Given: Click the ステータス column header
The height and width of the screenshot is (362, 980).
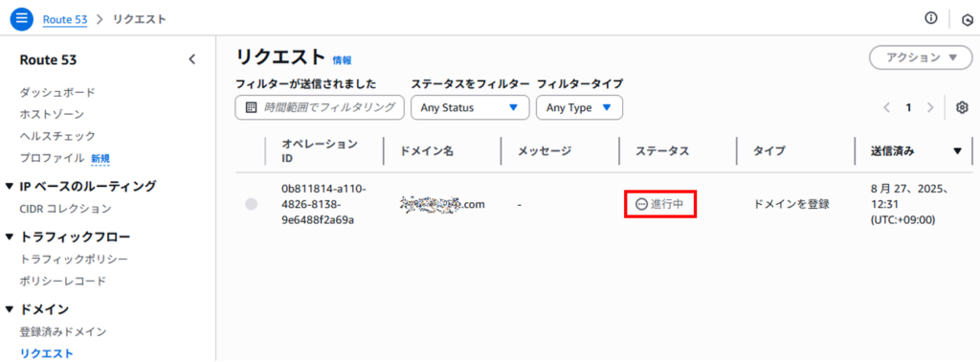Looking at the screenshot, I should [662, 150].
